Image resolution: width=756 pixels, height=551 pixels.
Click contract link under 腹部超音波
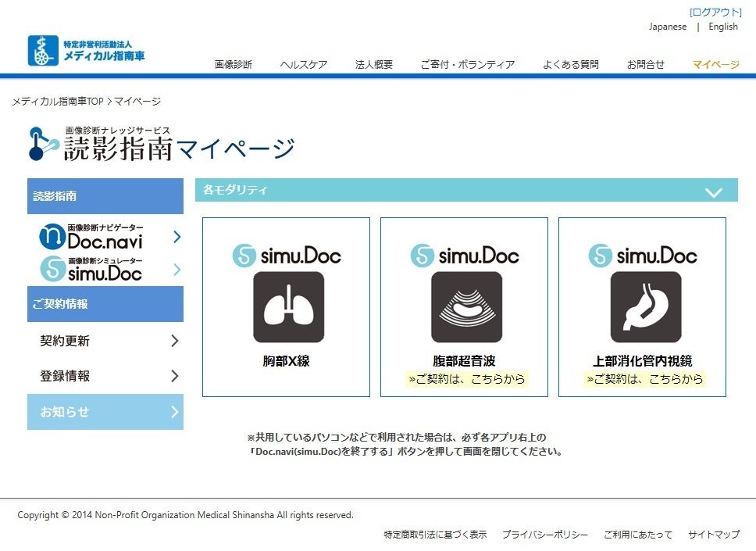tap(466, 379)
